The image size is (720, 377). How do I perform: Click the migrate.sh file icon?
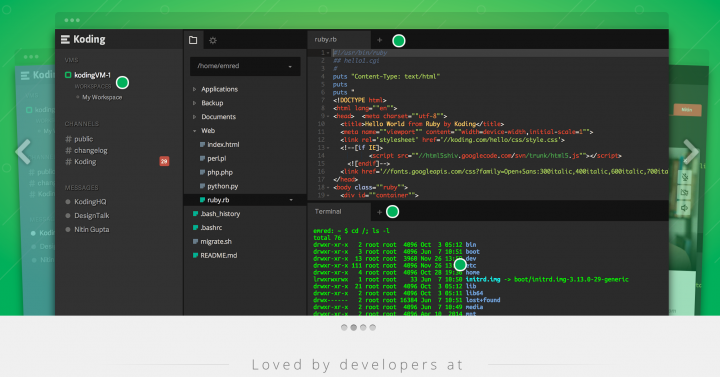point(195,242)
